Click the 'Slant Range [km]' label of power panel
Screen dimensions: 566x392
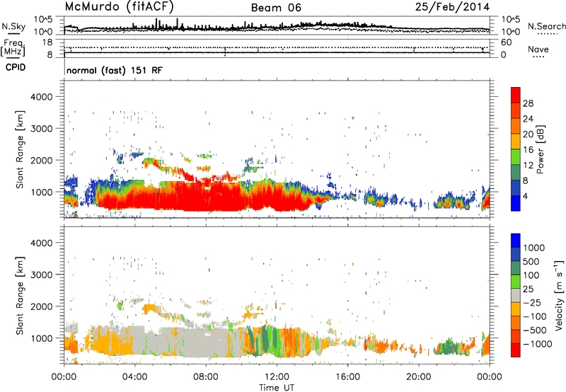coord(20,149)
